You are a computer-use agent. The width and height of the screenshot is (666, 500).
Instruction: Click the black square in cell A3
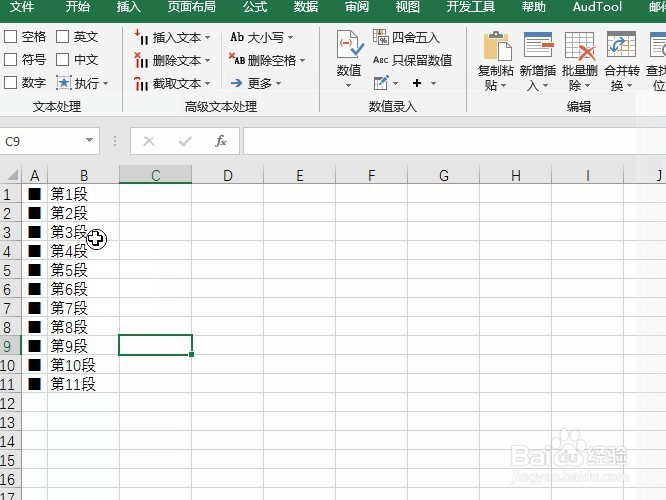(34, 232)
